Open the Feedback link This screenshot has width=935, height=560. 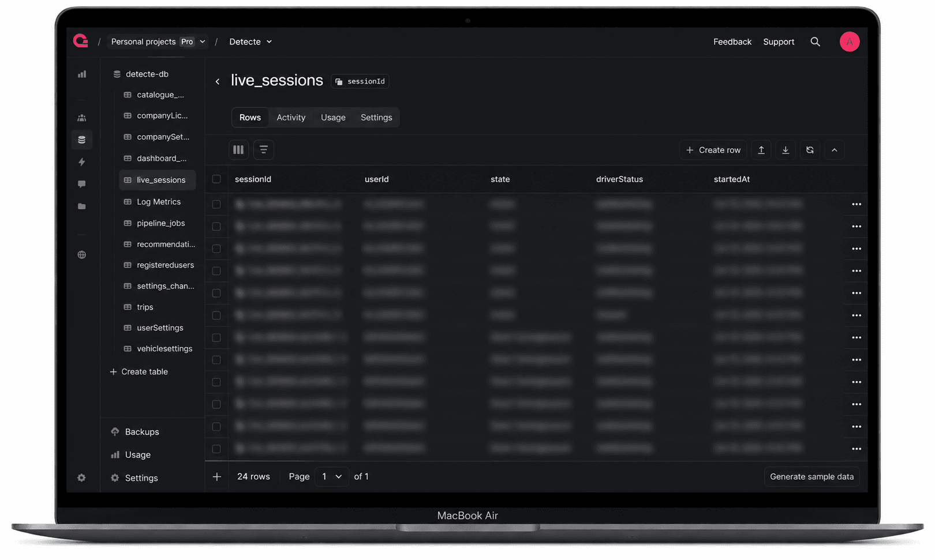tap(732, 42)
